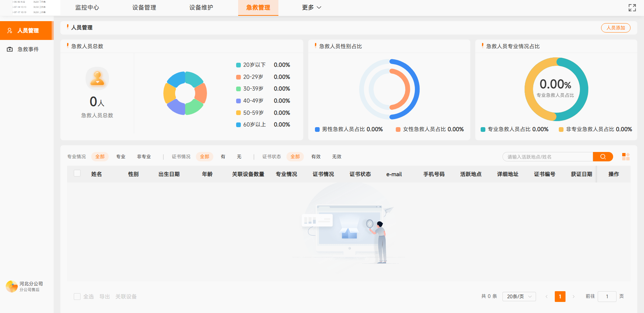
Task: Click the 手机号码 column header
Action: pos(434,174)
